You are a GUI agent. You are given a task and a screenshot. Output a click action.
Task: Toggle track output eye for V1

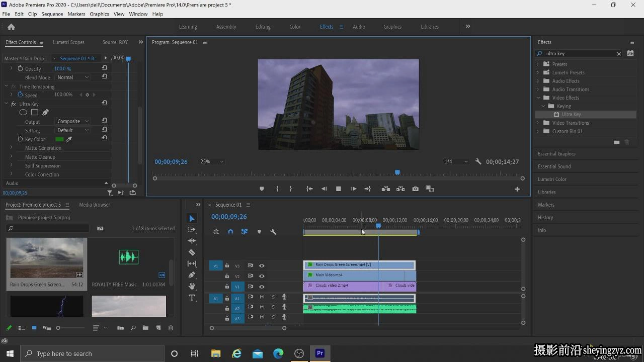[262, 287]
